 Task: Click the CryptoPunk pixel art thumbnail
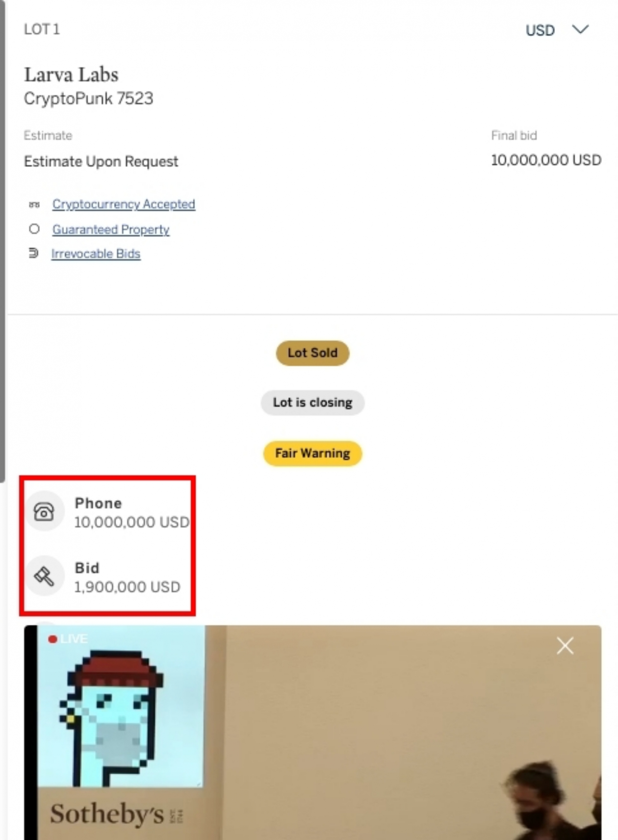pyautogui.click(x=121, y=706)
